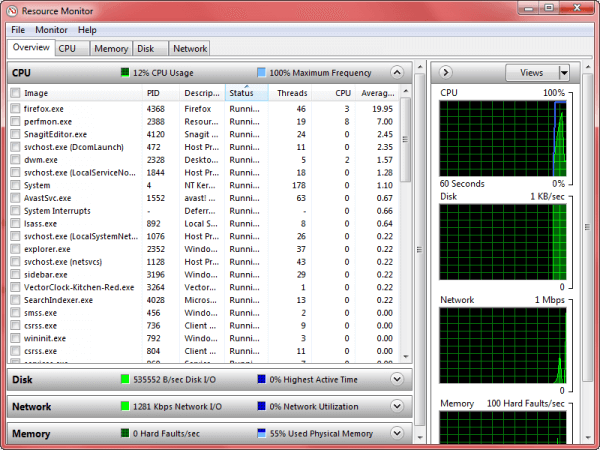This screenshot has height=450, width=600.
Task: Click the green CPU Usage indicator icon
Action: point(125,72)
